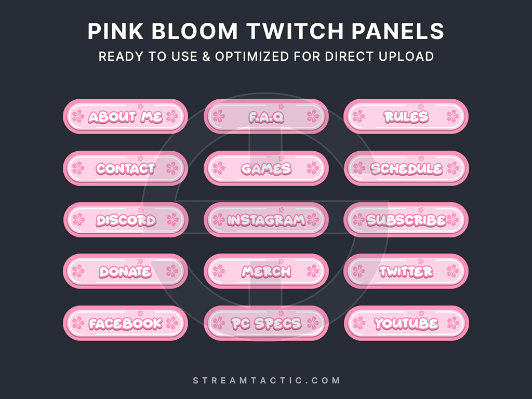This screenshot has height=399, width=532.
Task: Click the Pink Bloom Twitch Panels title
Action: [x=266, y=32]
